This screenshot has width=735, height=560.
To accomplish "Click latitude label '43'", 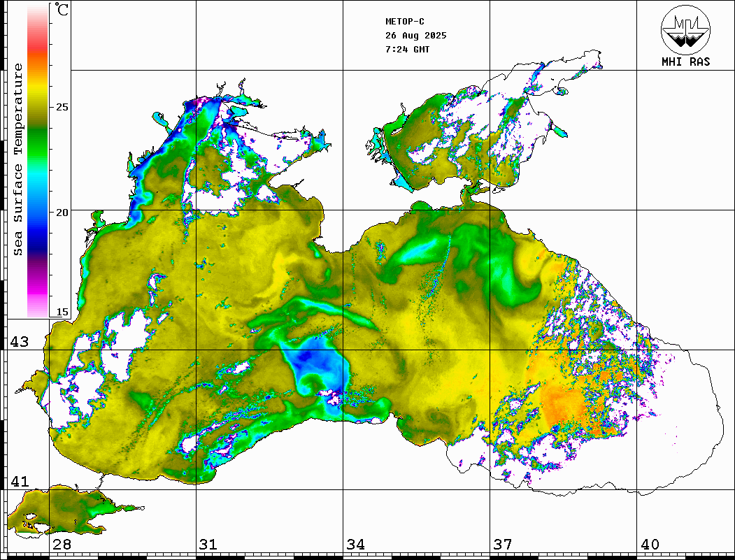I will click(20, 342).
